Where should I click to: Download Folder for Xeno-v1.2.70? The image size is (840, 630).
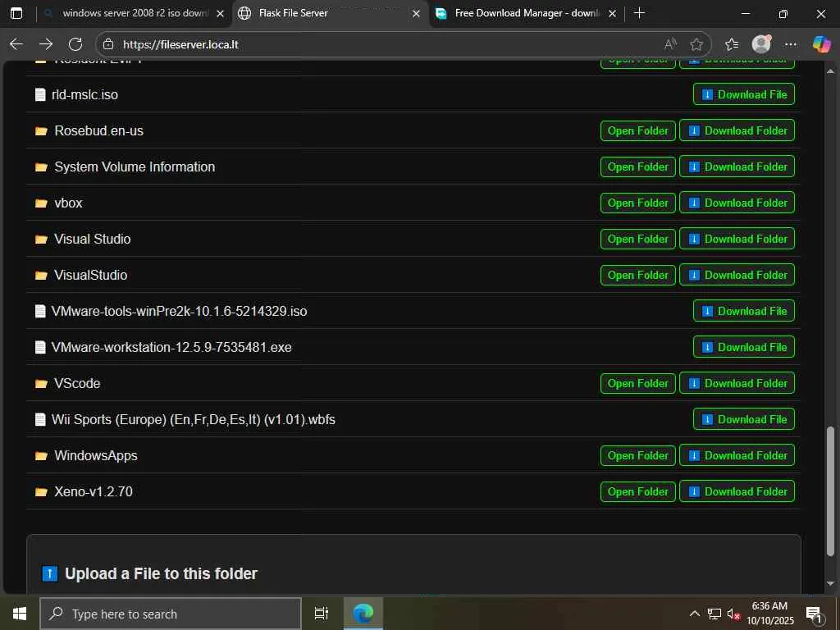pos(737,491)
